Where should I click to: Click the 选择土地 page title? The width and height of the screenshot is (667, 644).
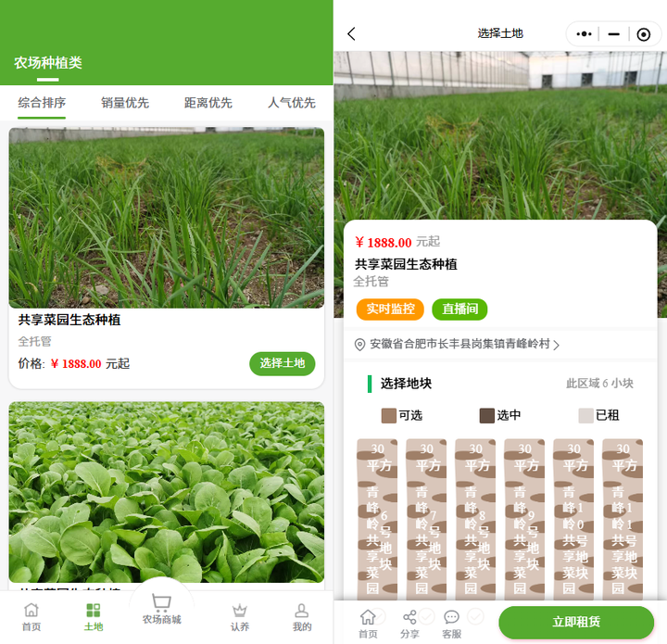point(500,33)
